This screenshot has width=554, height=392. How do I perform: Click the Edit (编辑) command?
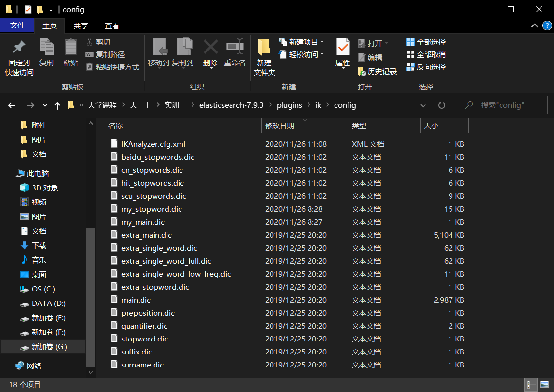370,57
